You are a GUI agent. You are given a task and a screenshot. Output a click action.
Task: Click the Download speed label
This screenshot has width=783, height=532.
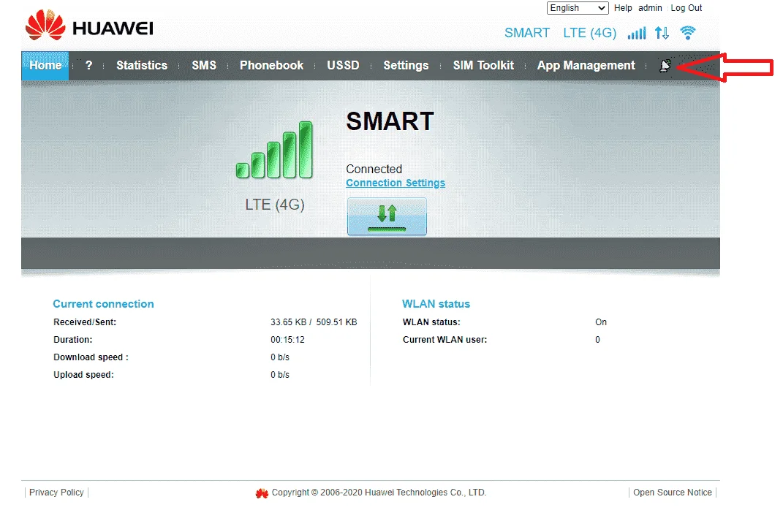coord(91,357)
